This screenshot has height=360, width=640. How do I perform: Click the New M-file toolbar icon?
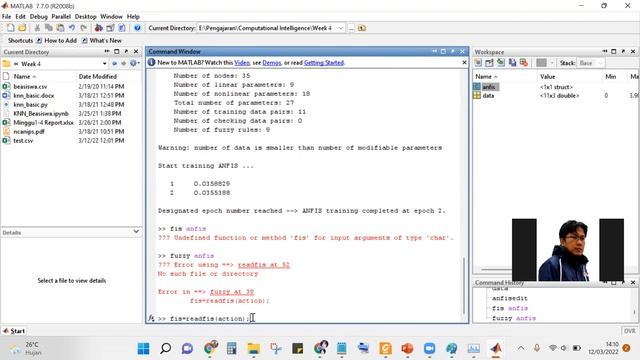tap(11, 28)
